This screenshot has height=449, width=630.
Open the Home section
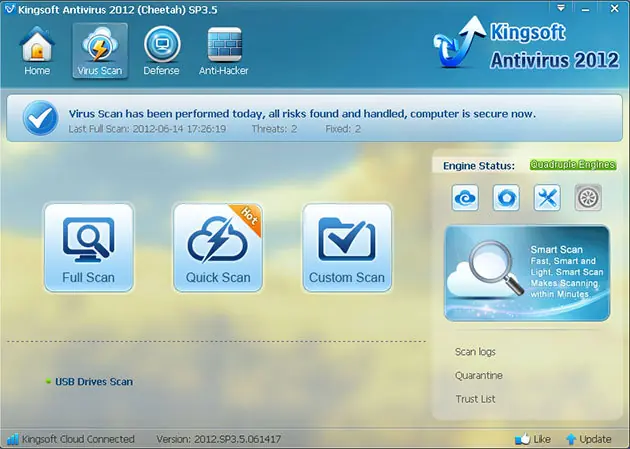click(36, 52)
